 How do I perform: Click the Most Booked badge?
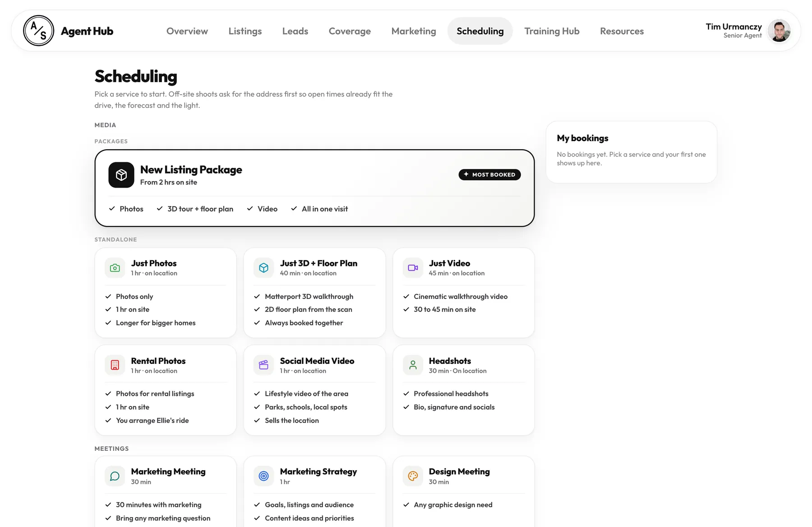tap(489, 174)
